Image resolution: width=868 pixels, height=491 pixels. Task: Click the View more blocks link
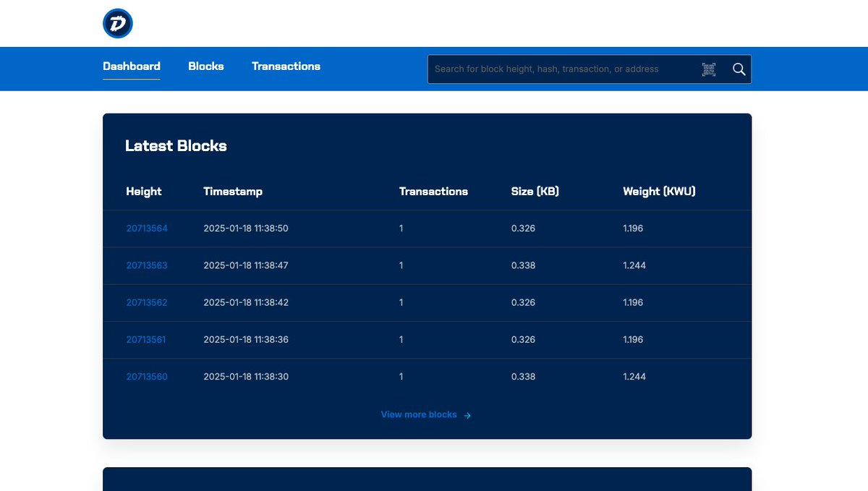pos(418,414)
